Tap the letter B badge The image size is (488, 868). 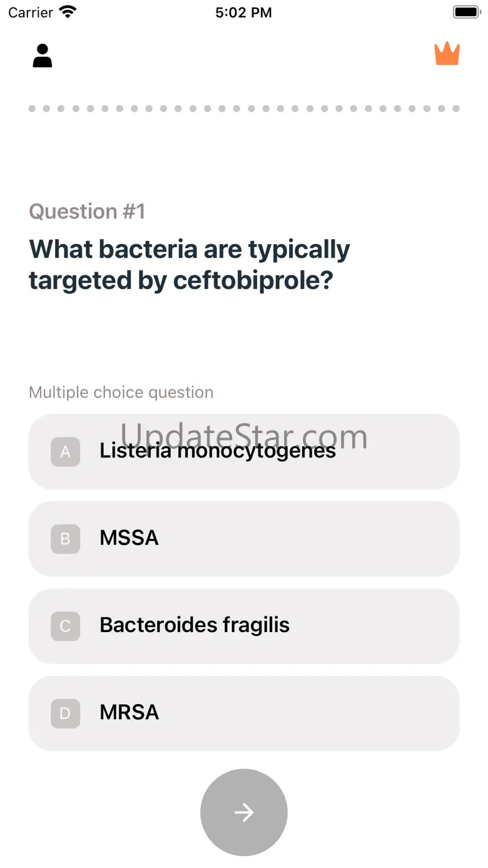click(65, 539)
